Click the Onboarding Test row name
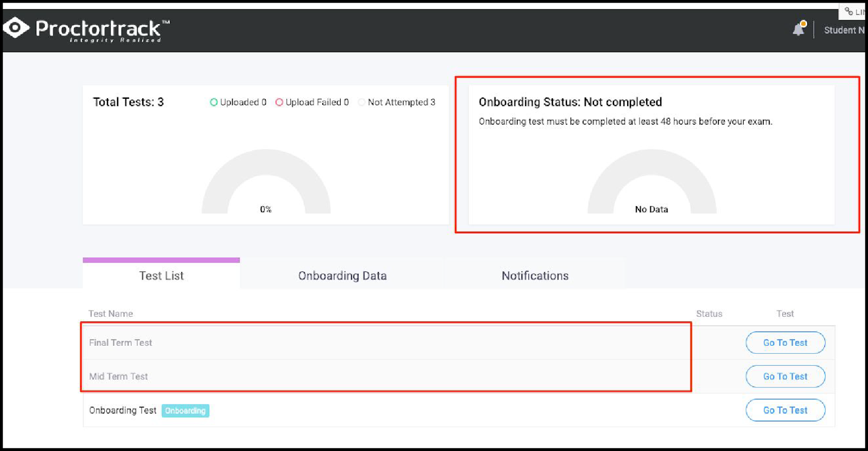The height and width of the screenshot is (451, 868). [x=123, y=410]
